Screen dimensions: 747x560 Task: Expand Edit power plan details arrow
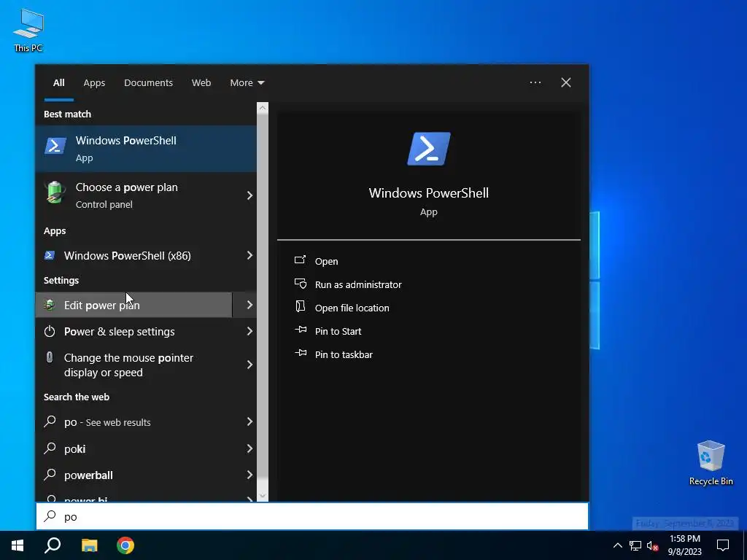(249, 305)
